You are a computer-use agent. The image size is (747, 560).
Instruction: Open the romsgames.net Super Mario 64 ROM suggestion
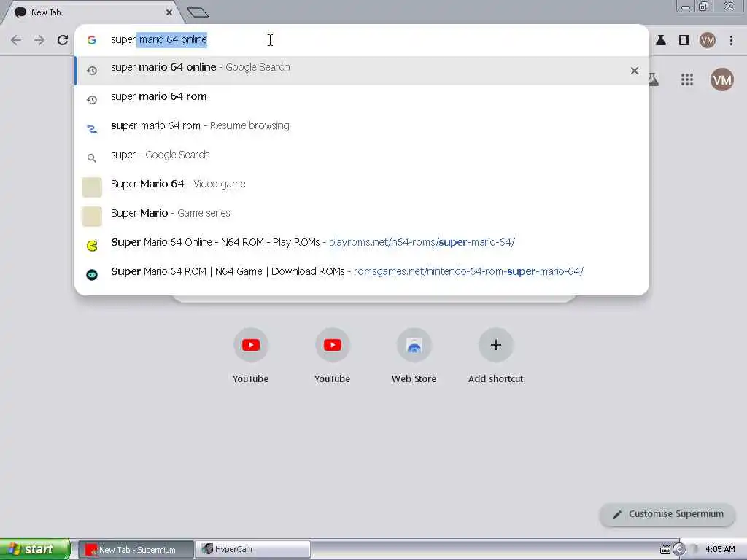(x=362, y=274)
